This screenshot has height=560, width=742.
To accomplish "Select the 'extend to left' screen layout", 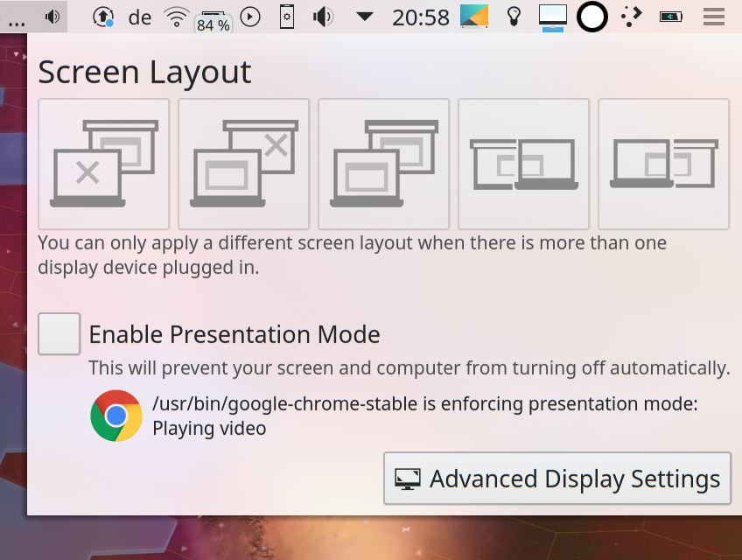I will point(523,164).
